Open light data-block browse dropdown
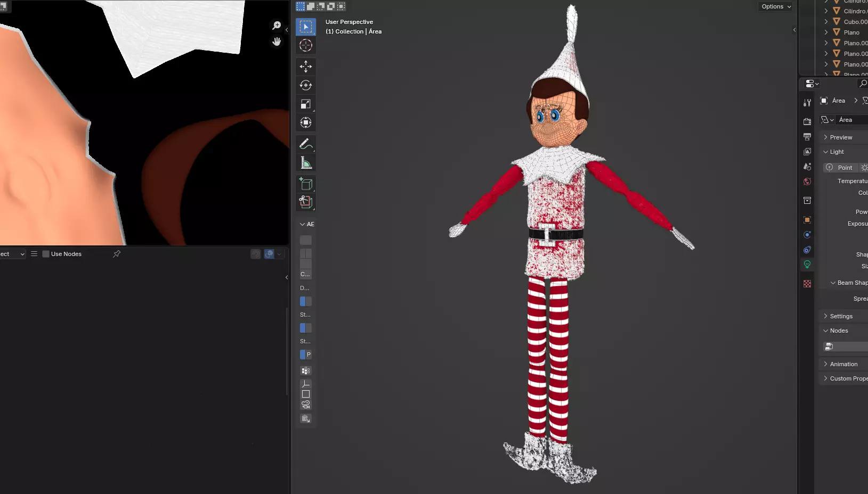The height and width of the screenshot is (494, 868). pyautogui.click(x=828, y=120)
